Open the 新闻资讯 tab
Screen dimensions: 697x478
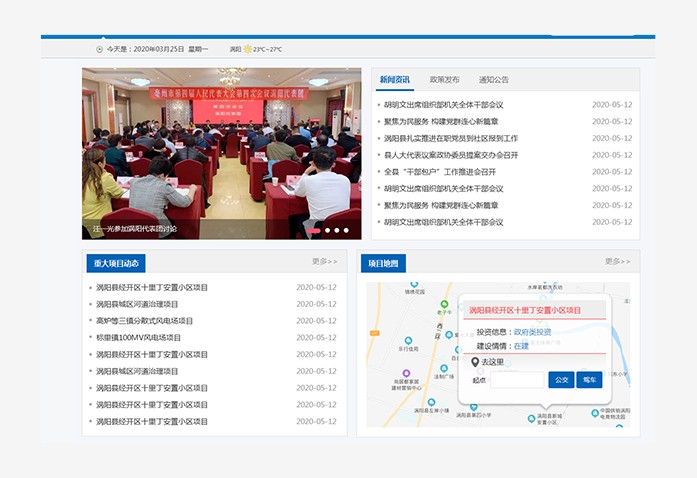click(395, 80)
